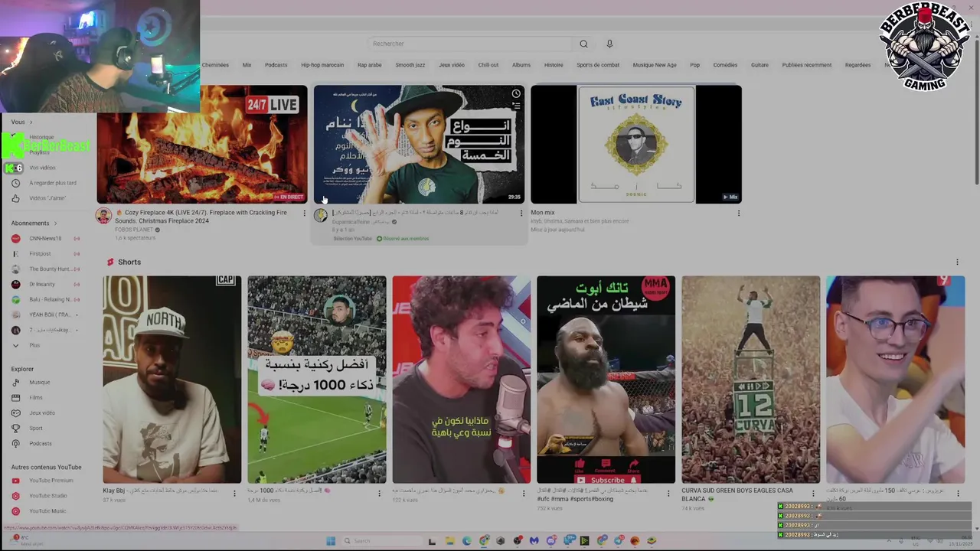Select the Albums chip
This screenshot has width=980, height=551.
click(x=521, y=65)
